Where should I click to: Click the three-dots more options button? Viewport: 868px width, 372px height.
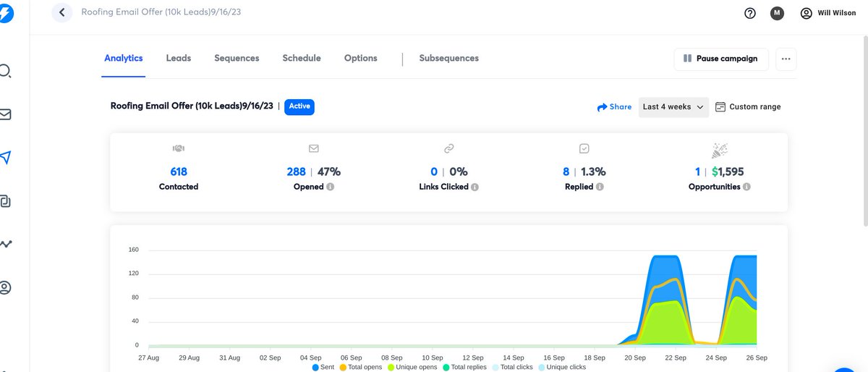(786, 59)
